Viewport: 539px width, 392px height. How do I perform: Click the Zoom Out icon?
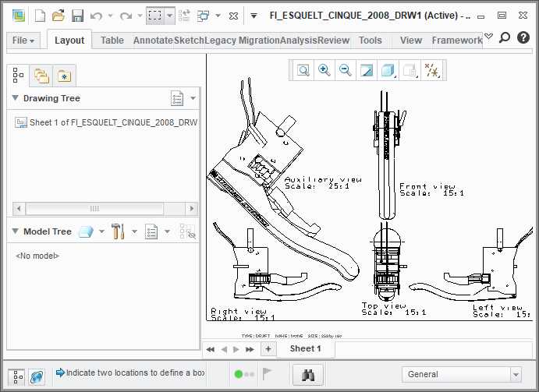(345, 70)
